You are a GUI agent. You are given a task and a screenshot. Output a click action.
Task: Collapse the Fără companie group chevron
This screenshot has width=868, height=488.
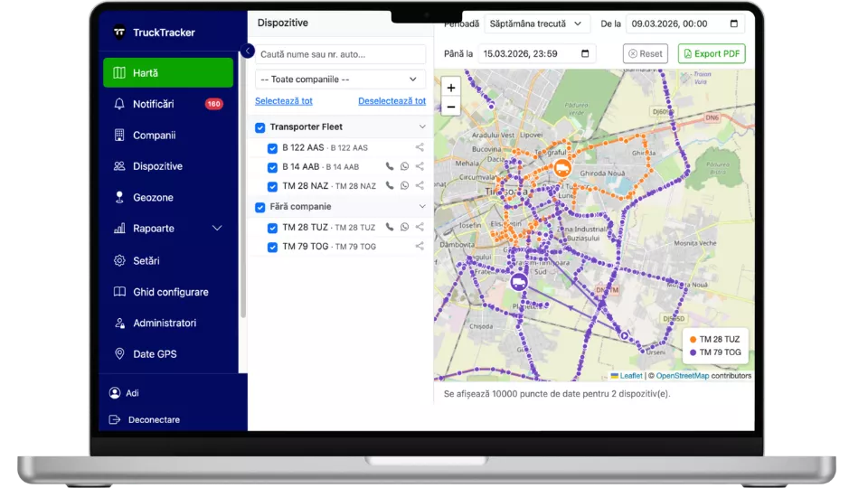click(422, 206)
